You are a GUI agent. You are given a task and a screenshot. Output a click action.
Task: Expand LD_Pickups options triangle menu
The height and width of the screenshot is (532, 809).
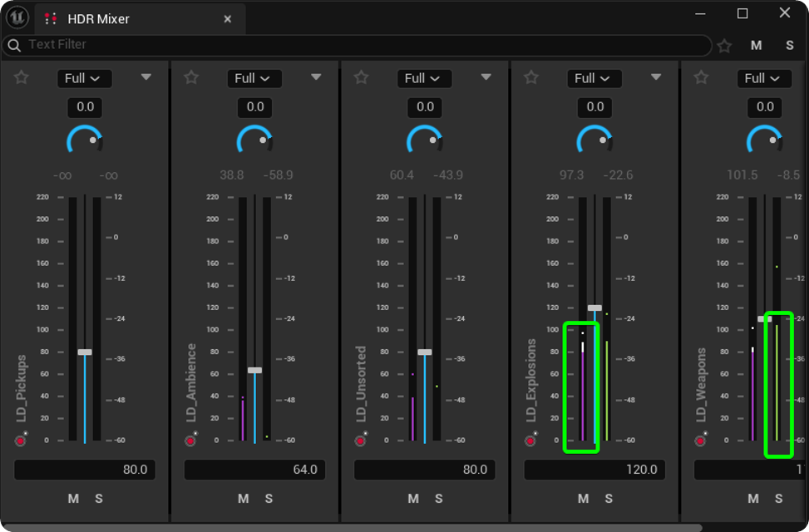click(146, 76)
